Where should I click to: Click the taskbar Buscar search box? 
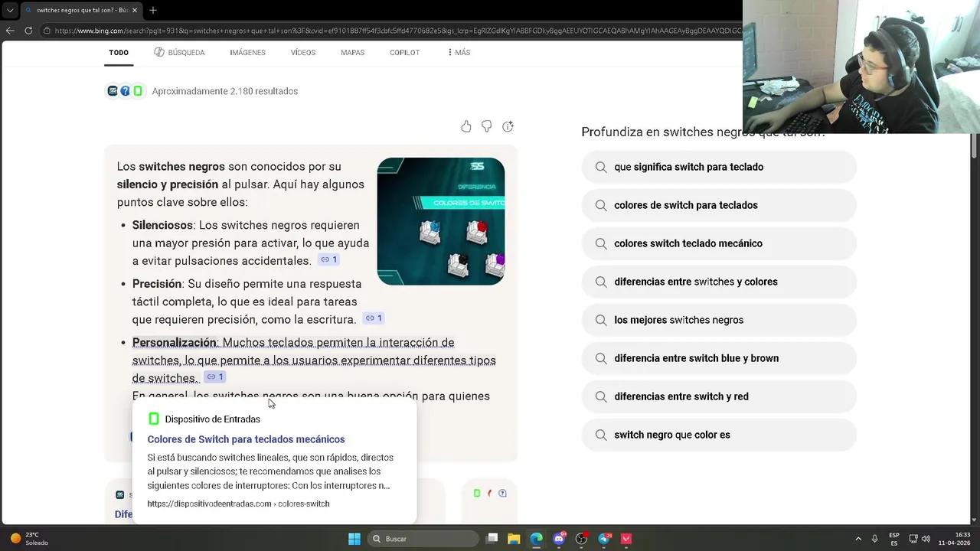pyautogui.click(x=422, y=539)
